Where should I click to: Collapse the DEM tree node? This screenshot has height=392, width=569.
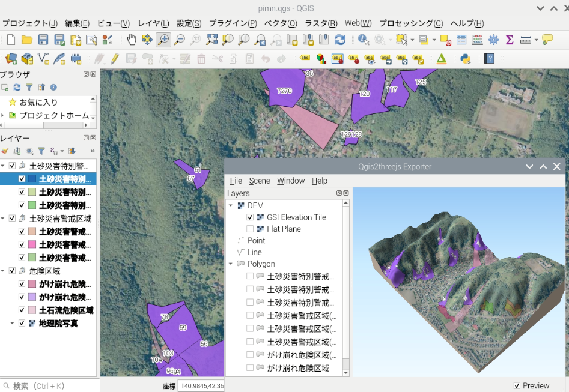[x=231, y=206]
